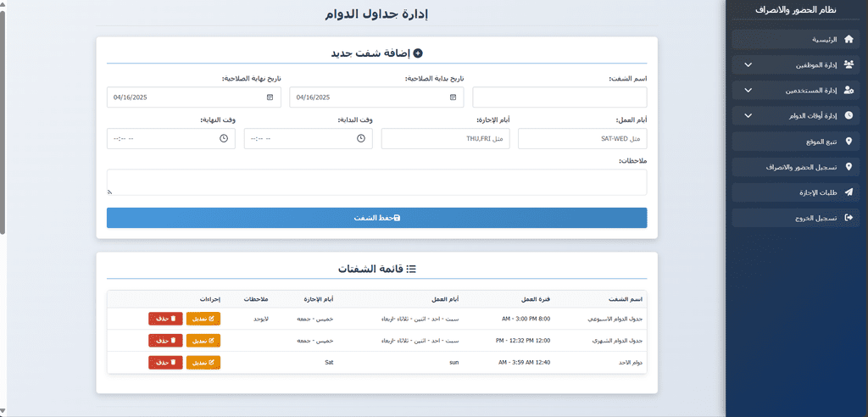
Task: Click the إدارة جداول الدوام page title
Action: (x=376, y=14)
